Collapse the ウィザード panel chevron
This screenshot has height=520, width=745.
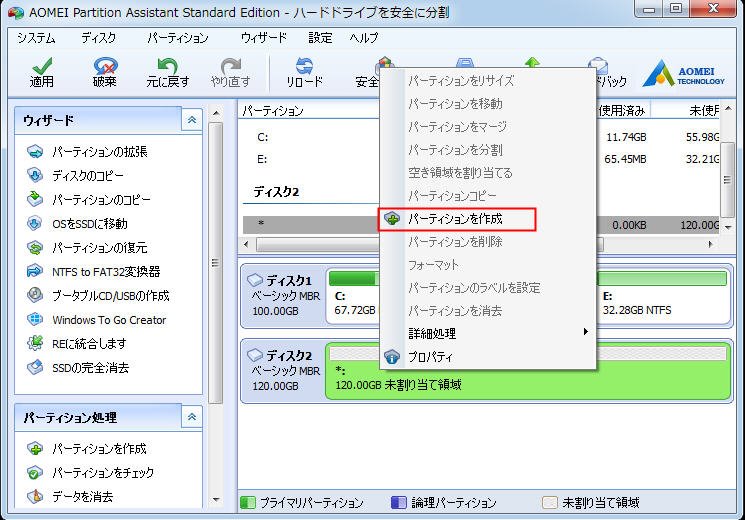[192, 120]
